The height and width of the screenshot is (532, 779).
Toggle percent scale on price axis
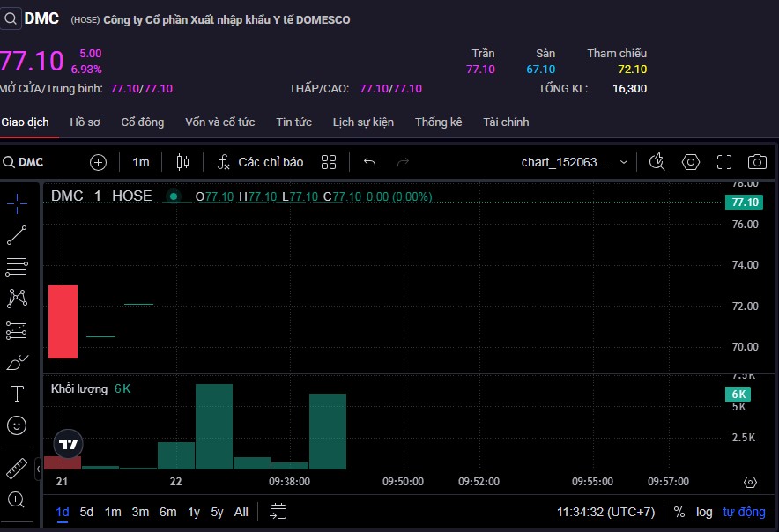[679, 512]
